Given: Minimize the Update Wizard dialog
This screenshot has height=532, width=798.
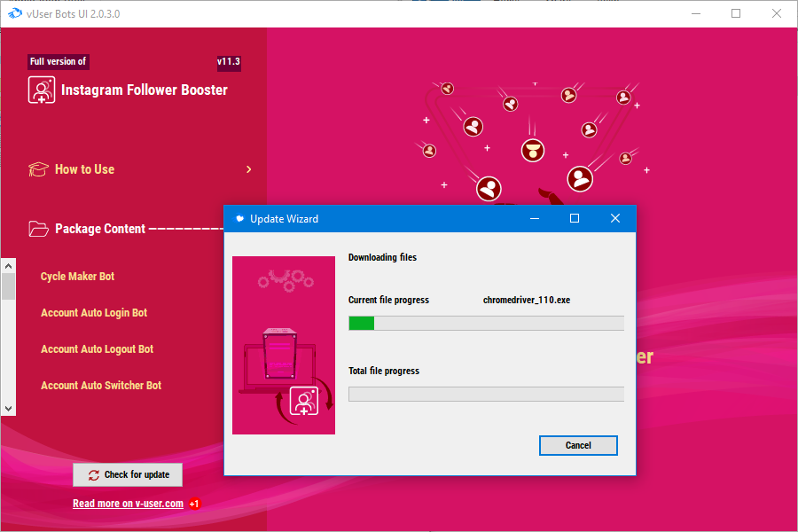Looking at the screenshot, I should pyautogui.click(x=535, y=219).
